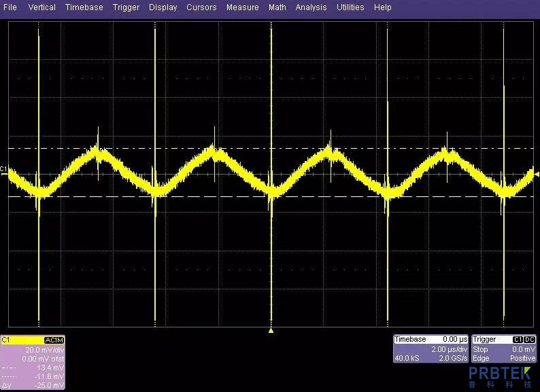Viewport: 540px width, 392px height.
Task: Click the 20.0 mV/div vertical scale value
Action: (x=44, y=350)
